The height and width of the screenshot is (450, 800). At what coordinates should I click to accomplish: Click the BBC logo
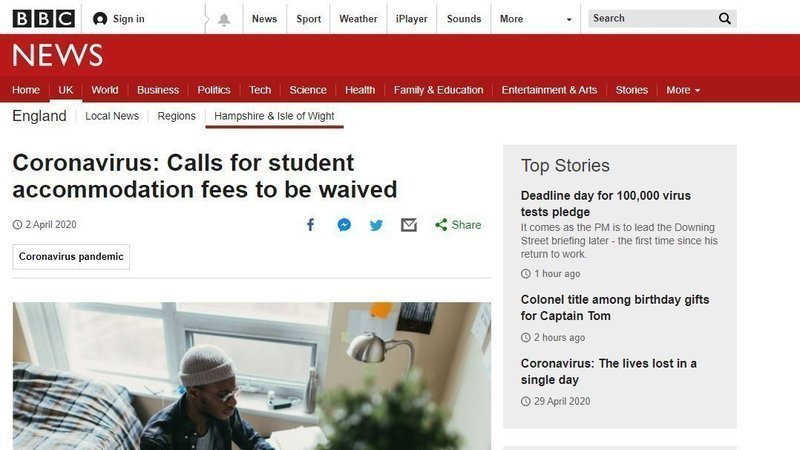pos(44,19)
